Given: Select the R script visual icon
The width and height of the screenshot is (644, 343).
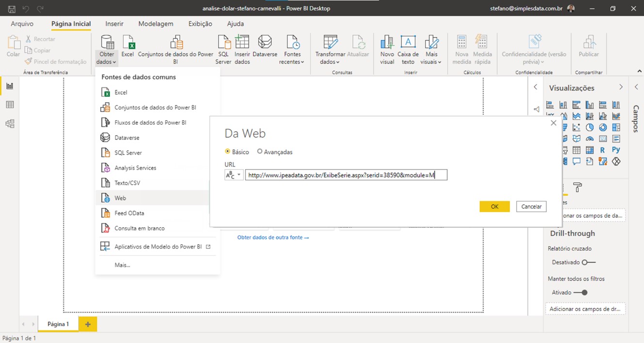Looking at the screenshot, I should [602, 150].
